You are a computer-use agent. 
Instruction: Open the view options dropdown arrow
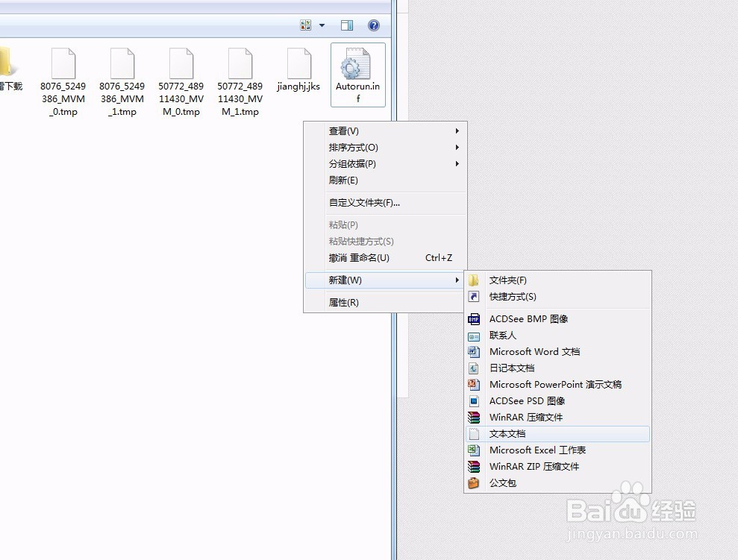tap(322, 25)
